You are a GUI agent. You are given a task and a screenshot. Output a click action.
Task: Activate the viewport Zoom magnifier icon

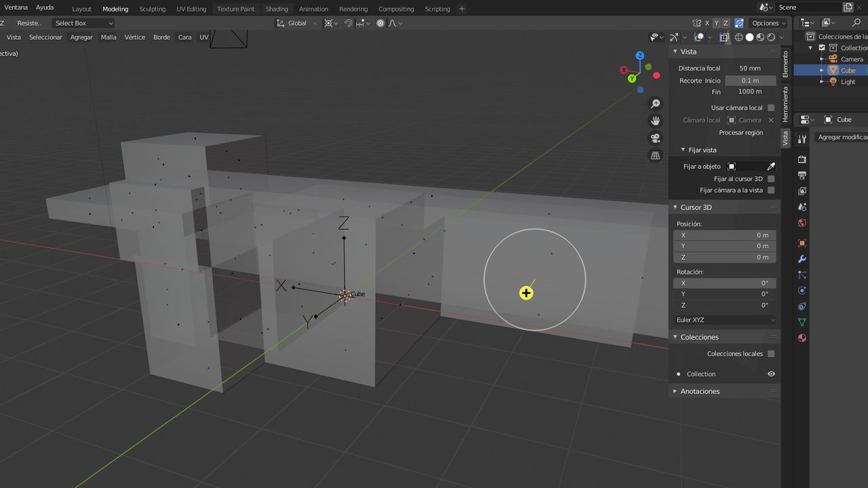655,103
